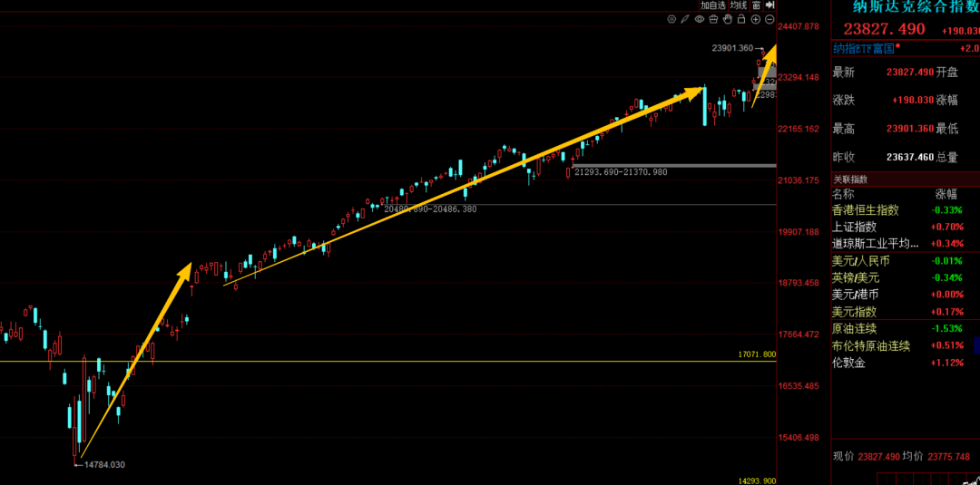The image size is (980, 485).
Task: Select the drawing pen tool icon
Action: pyautogui.click(x=685, y=19)
